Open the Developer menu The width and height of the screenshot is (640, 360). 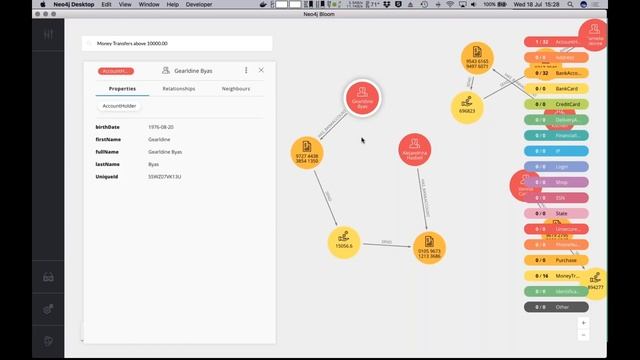[x=199, y=4]
